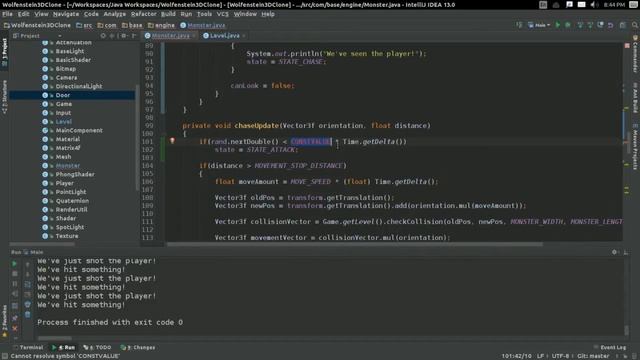The image size is (640, 360).
Task: Click the engine folder in the breadcrumb bar
Action: coord(161,25)
